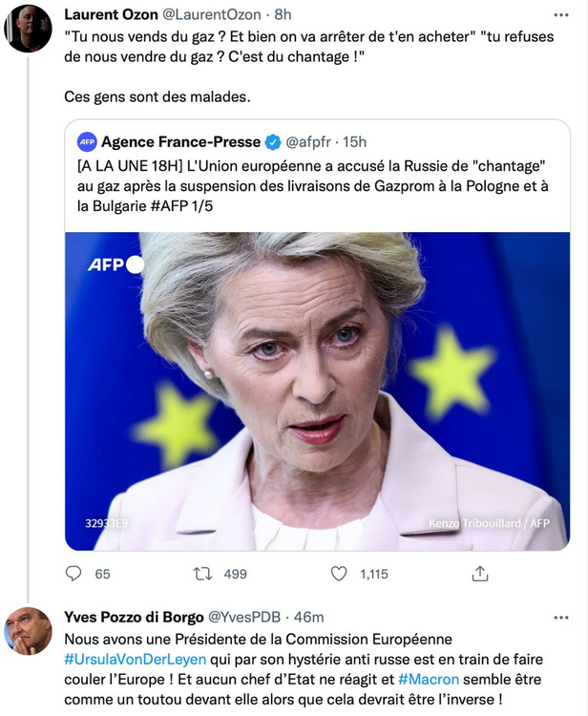Screen dimensions: 588x716
Task: Open the Agence France-Presse account name
Action: pos(180,141)
